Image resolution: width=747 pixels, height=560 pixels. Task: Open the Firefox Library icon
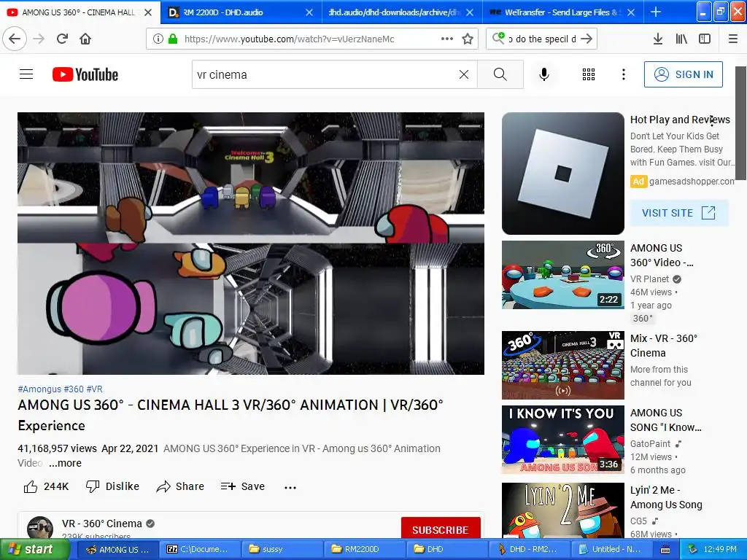pyautogui.click(x=681, y=39)
